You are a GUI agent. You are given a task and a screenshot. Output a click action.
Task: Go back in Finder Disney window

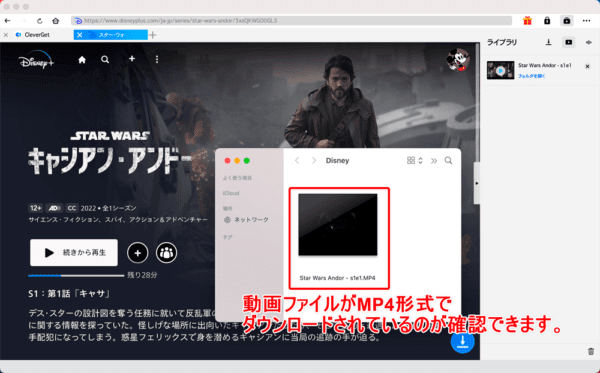click(297, 160)
